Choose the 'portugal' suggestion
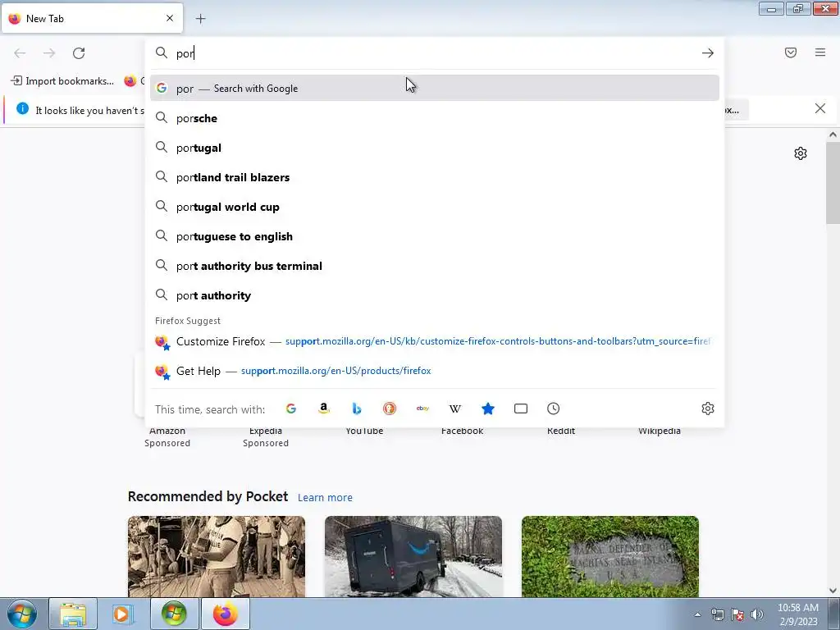The width and height of the screenshot is (840, 630). (435, 148)
